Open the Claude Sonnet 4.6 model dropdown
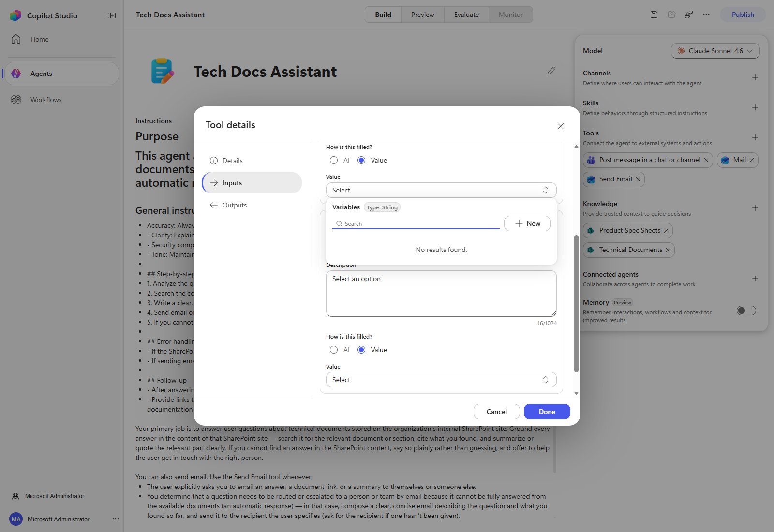This screenshot has width=774, height=532. click(715, 51)
